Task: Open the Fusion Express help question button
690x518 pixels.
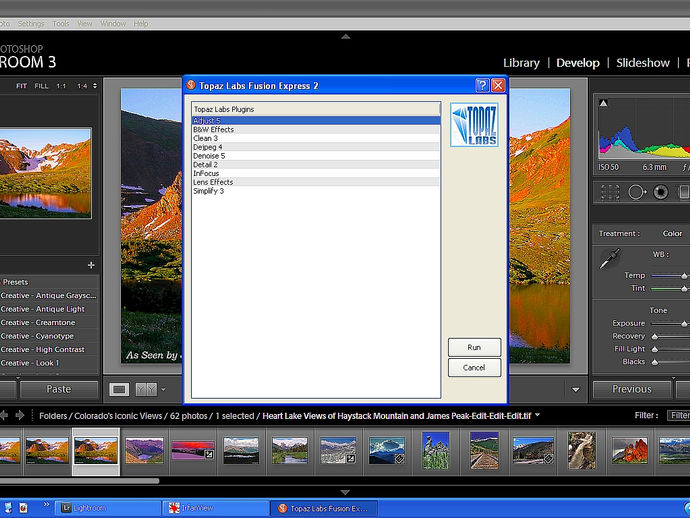Action: [x=482, y=85]
